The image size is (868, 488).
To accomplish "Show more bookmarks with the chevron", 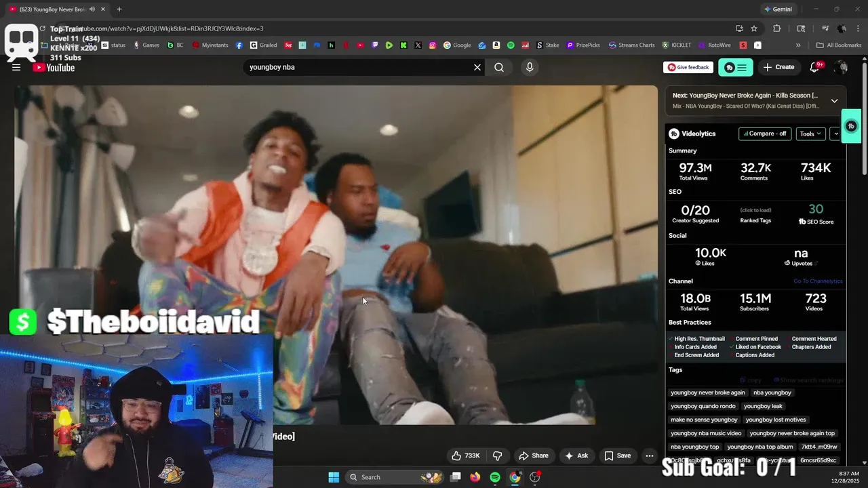I will (x=798, y=45).
